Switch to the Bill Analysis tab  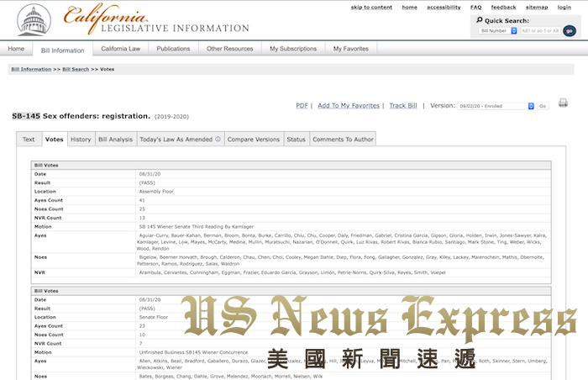tap(116, 139)
